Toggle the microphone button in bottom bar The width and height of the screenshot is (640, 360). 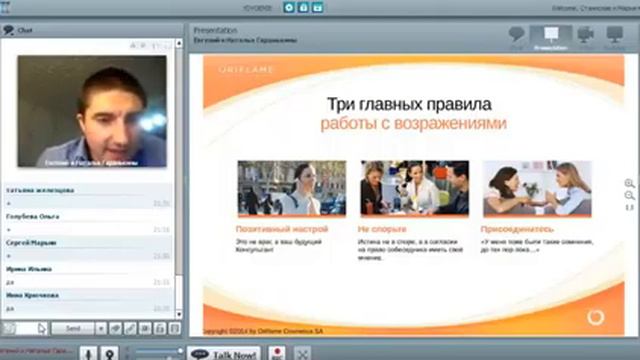tap(88, 353)
